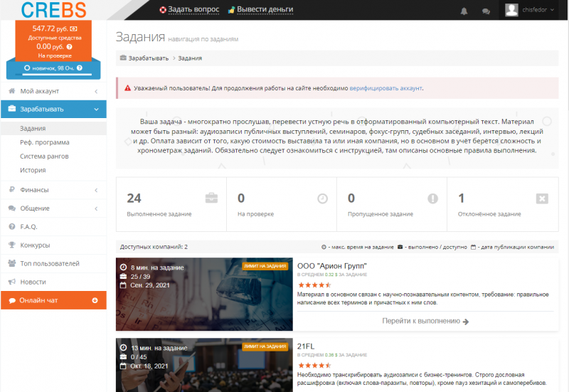Click the Вывести деньги link
The height and width of the screenshot is (392, 569).
coord(265,9)
